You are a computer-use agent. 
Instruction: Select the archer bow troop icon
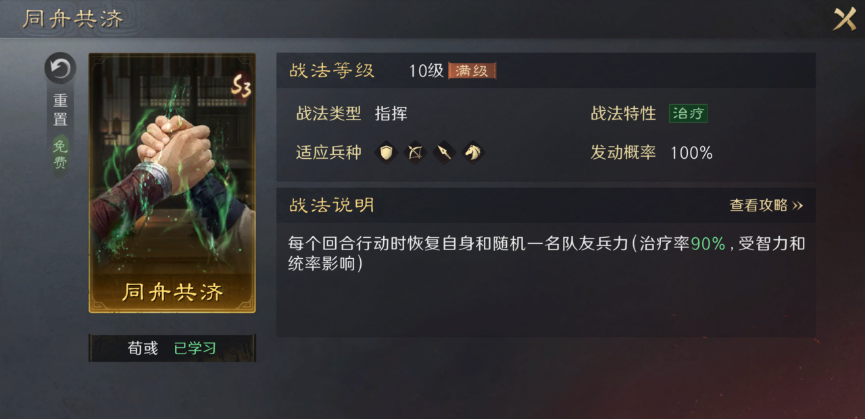click(x=415, y=152)
